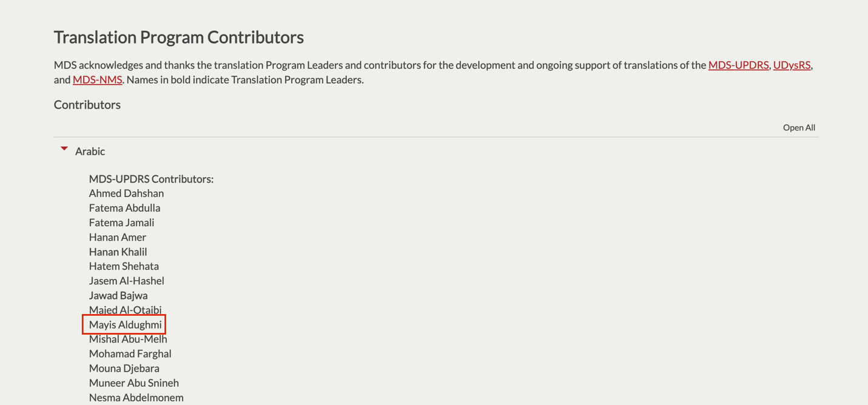Image resolution: width=868 pixels, height=405 pixels.
Task: Click the highlighted name Mayis Aldughmi
Action: point(125,324)
